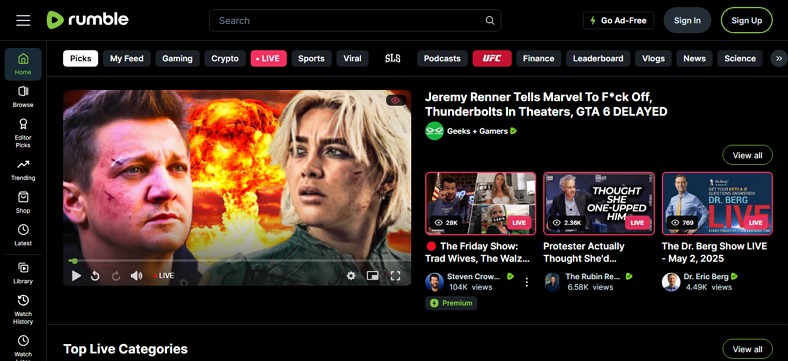Expand more categories with double-chevron arrow
The width and height of the screenshot is (788, 361).
click(779, 58)
